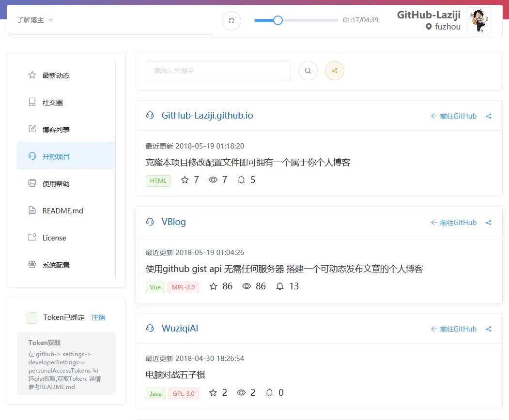Go to GitHub for GitHub-Laziji.github.io

point(453,116)
